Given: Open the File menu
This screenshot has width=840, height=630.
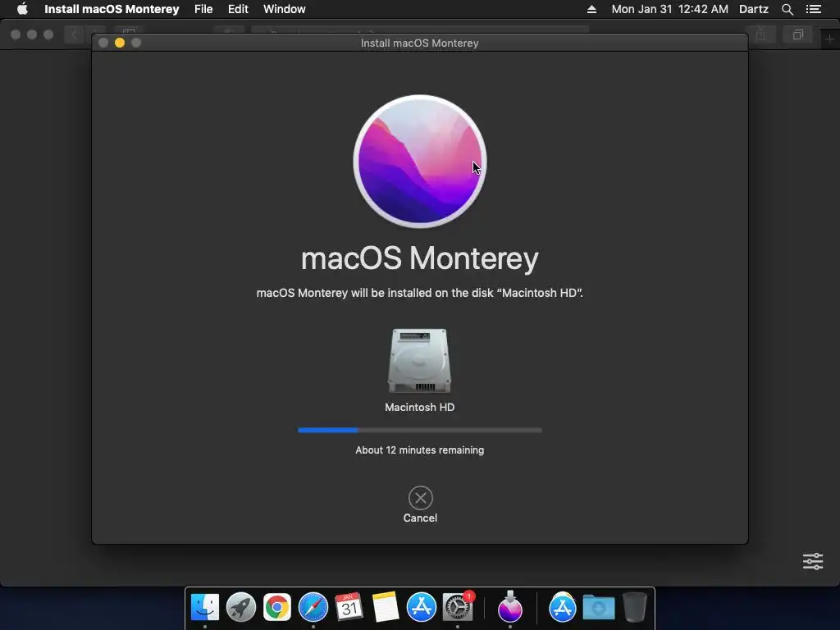Looking at the screenshot, I should pos(203,9).
